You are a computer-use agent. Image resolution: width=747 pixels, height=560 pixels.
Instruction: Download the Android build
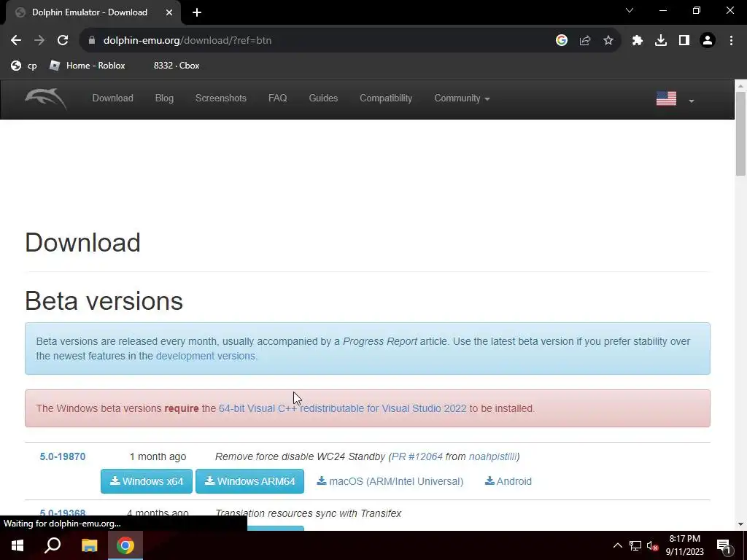click(508, 481)
